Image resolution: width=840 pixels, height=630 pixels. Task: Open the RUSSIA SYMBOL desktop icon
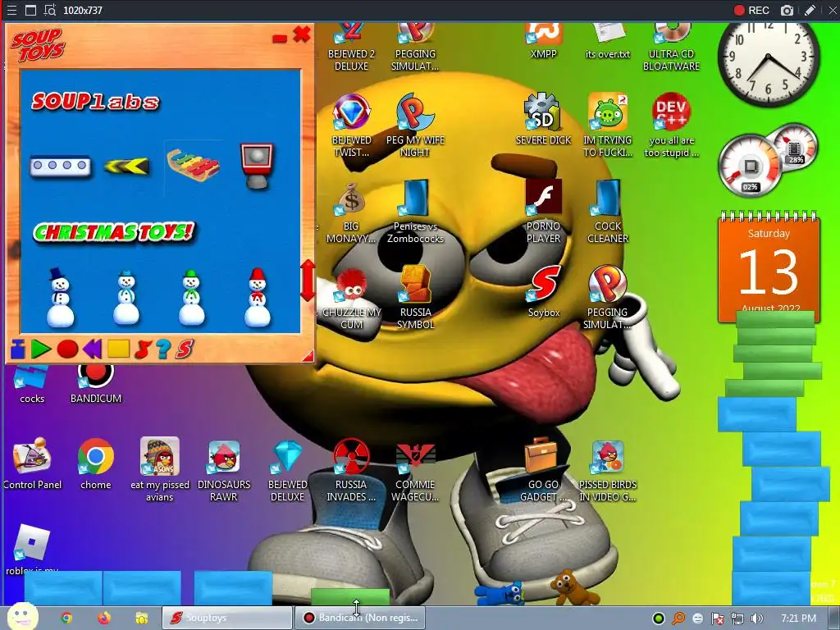point(415,297)
